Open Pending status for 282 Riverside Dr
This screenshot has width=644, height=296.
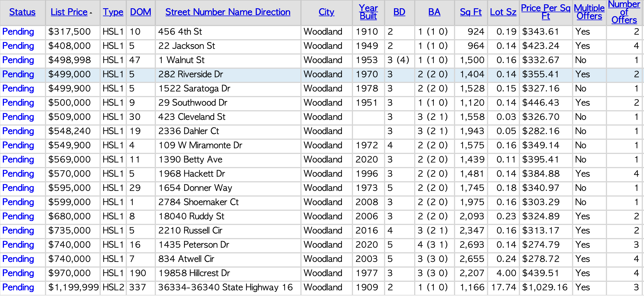pyautogui.click(x=18, y=74)
